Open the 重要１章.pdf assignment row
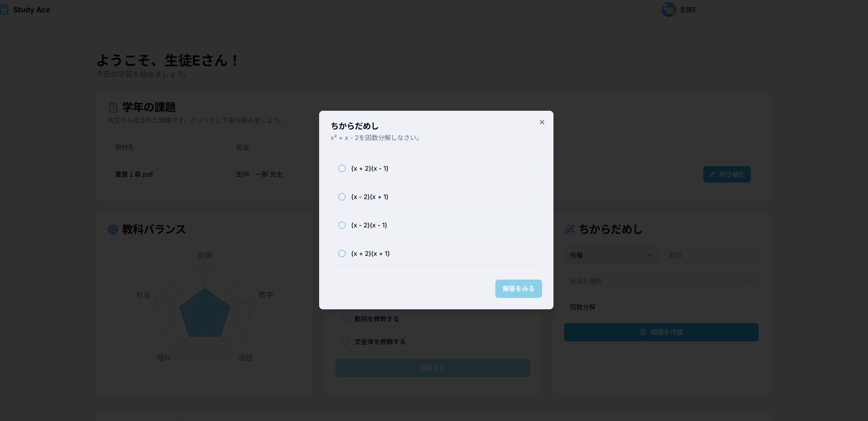Image resolution: width=868 pixels, height=421 pixels. click(134, 174)
